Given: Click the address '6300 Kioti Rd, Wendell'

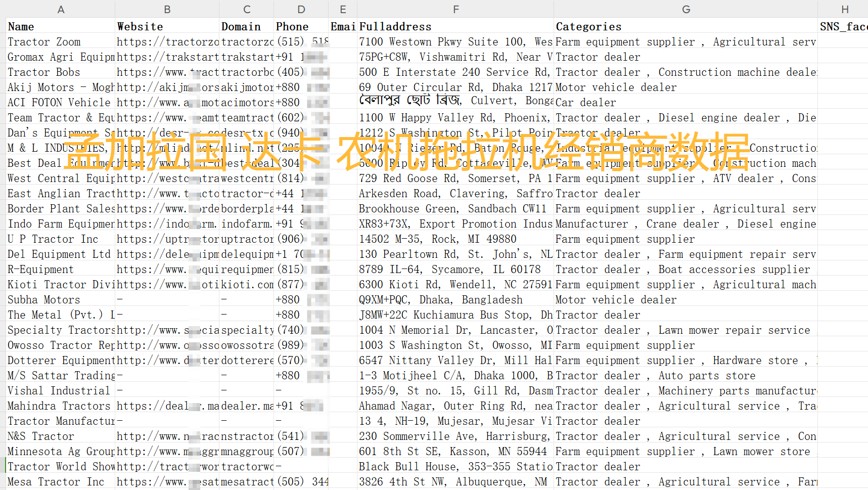Looking at the screenshot, I should 455,284.
